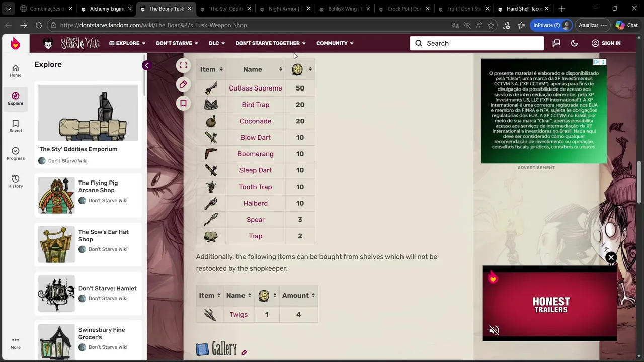This screenshot has width=644, height=362.
Task: Open the Blow Dart link
Action: click(x=256, y=137)
